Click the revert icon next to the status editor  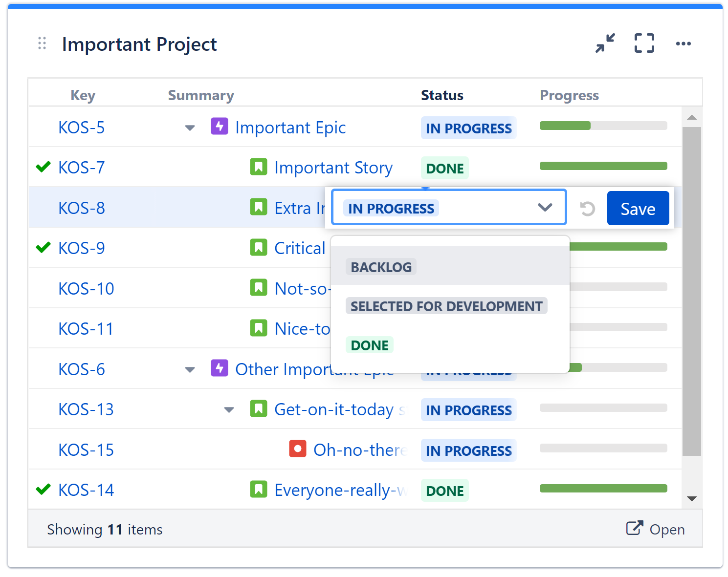coord(586,208)
